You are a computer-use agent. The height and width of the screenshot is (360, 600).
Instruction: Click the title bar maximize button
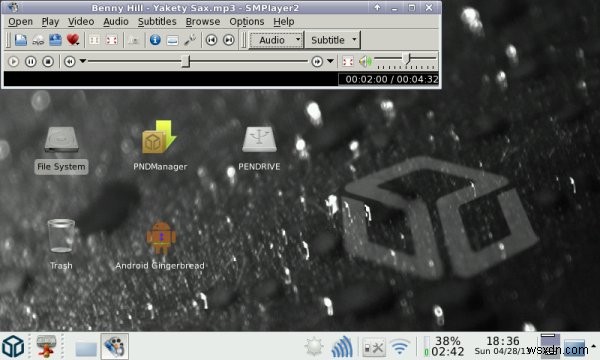412,7
